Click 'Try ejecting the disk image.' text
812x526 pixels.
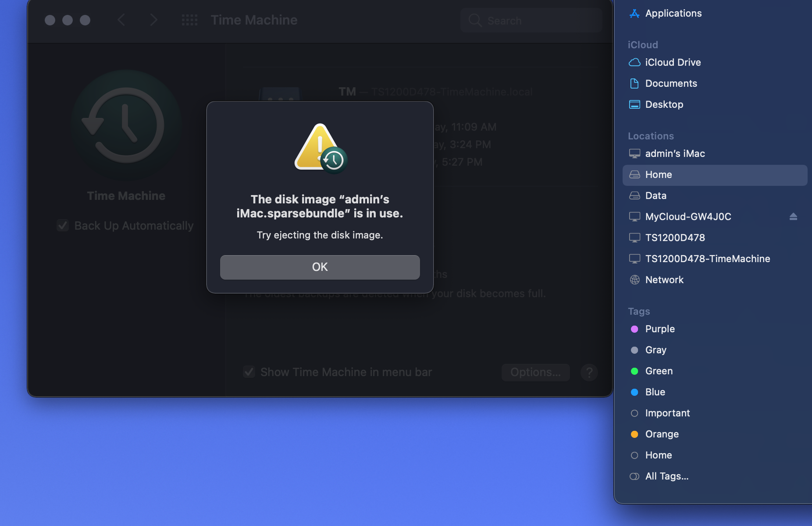[320, 235]
